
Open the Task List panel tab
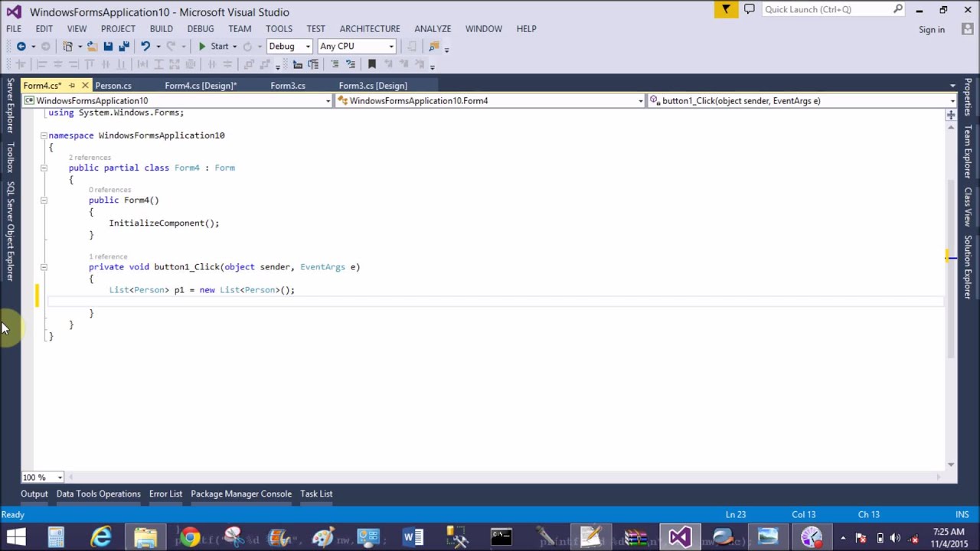(x=316, y=494)
